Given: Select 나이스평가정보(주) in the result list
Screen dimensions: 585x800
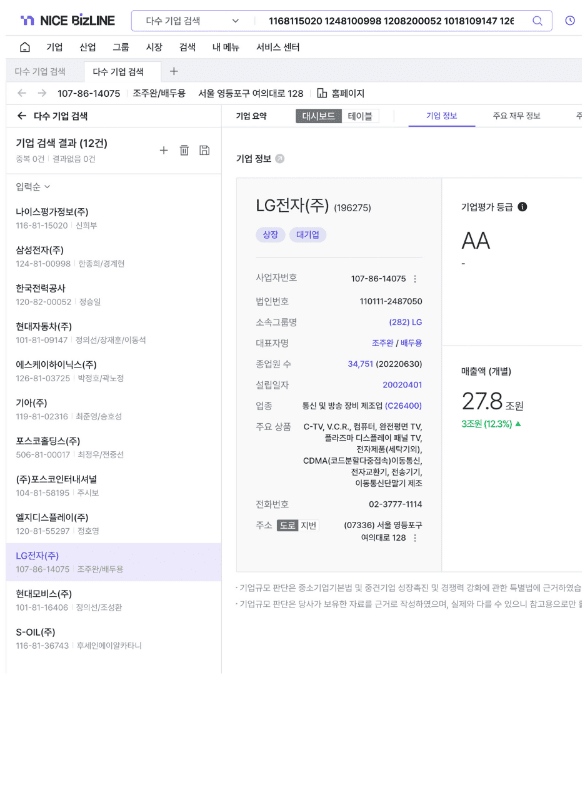Looking at the screenshot, I should [x=113, y=218].
